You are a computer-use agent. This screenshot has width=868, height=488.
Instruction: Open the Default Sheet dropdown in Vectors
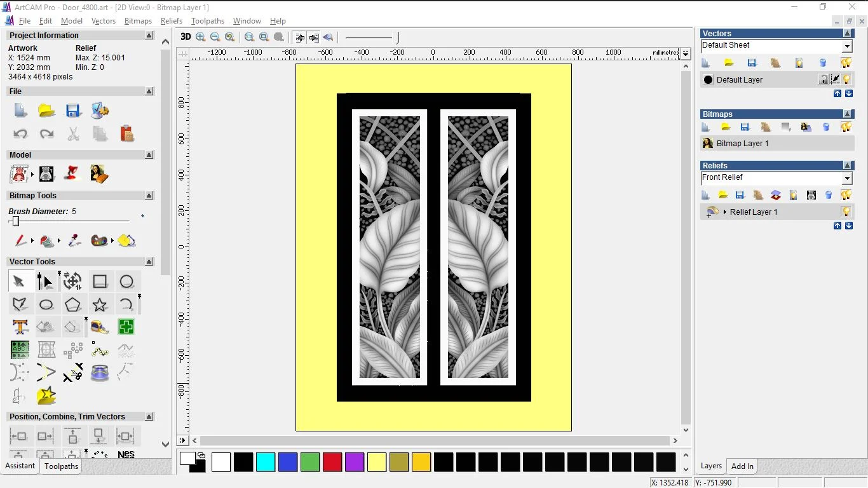[847, 45]
